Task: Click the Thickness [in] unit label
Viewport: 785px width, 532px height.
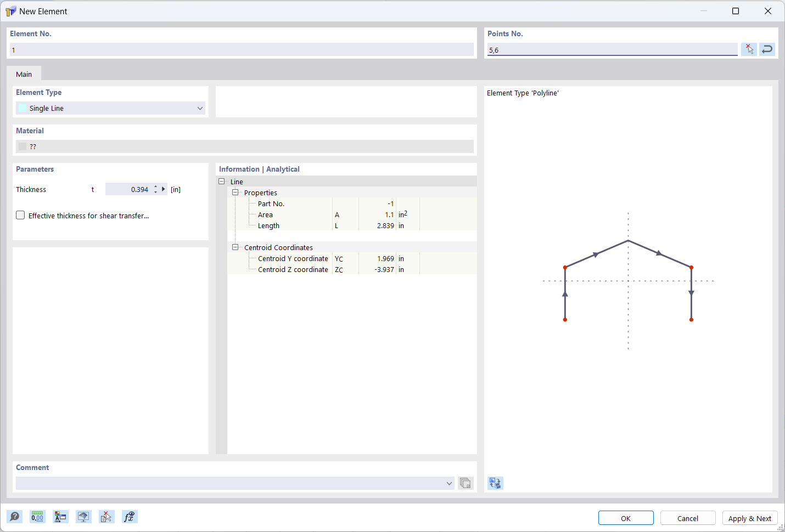Action: pyautogui.click(x=176, y=189)
